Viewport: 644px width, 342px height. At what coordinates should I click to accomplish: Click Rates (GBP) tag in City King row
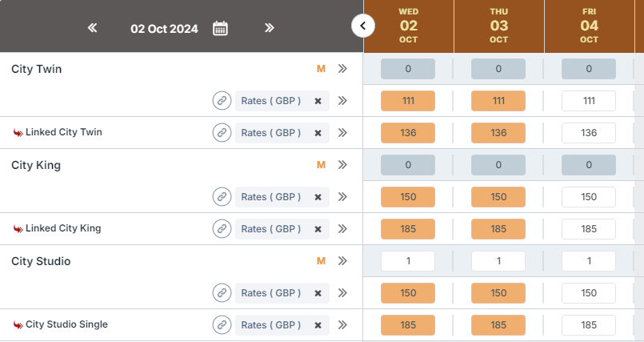click(270, 197)
